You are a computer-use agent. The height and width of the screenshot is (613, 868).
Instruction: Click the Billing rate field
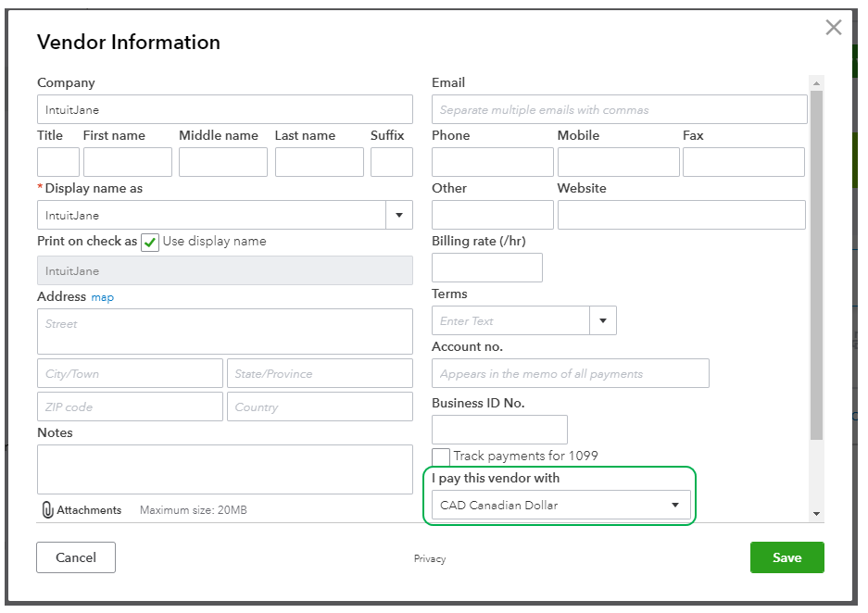click(487, 268)
